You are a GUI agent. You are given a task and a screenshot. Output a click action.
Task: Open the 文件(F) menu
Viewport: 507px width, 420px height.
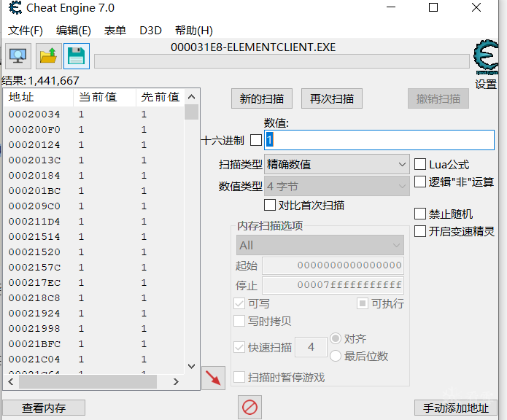point(26,31)
